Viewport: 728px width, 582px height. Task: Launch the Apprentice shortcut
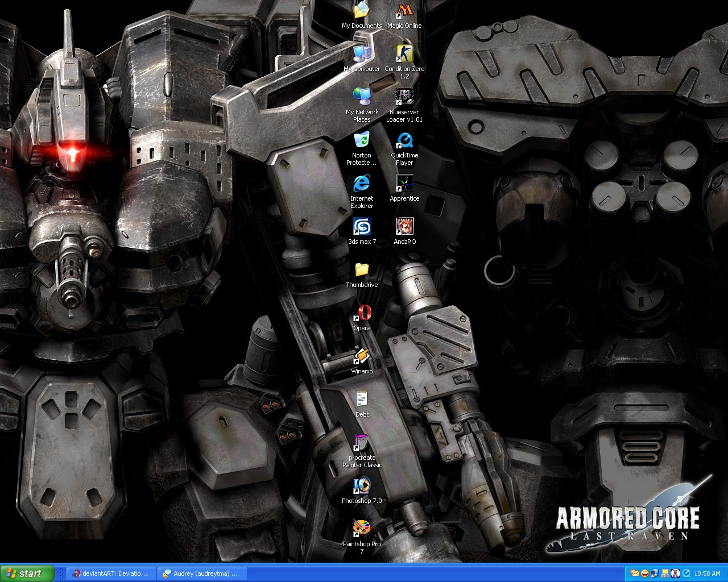pyautogui.click(x=404, y=188)
